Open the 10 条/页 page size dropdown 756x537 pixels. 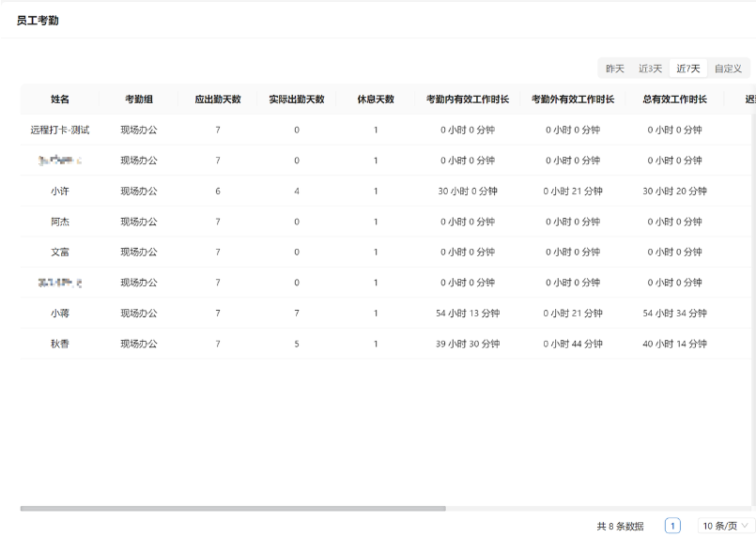727,526
